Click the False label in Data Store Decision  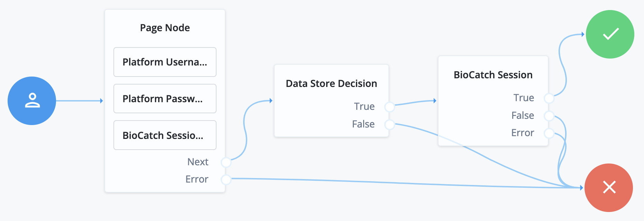coord(363,124)
